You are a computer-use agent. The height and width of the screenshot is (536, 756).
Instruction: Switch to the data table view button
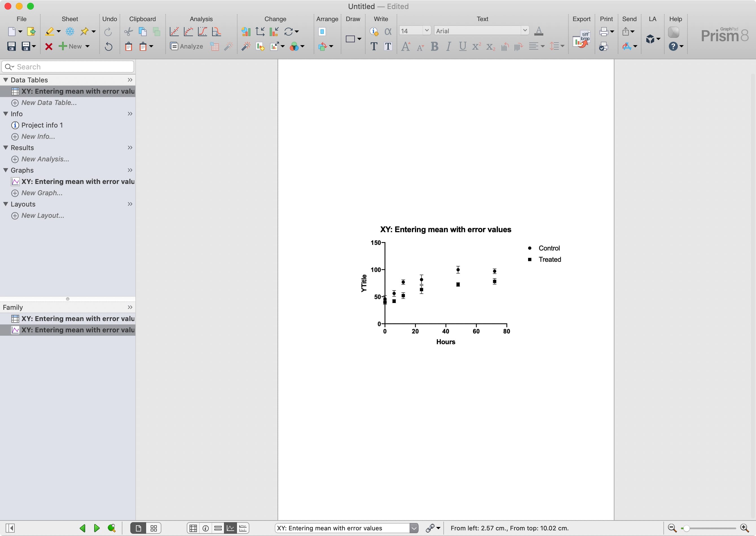pos(193,528)
